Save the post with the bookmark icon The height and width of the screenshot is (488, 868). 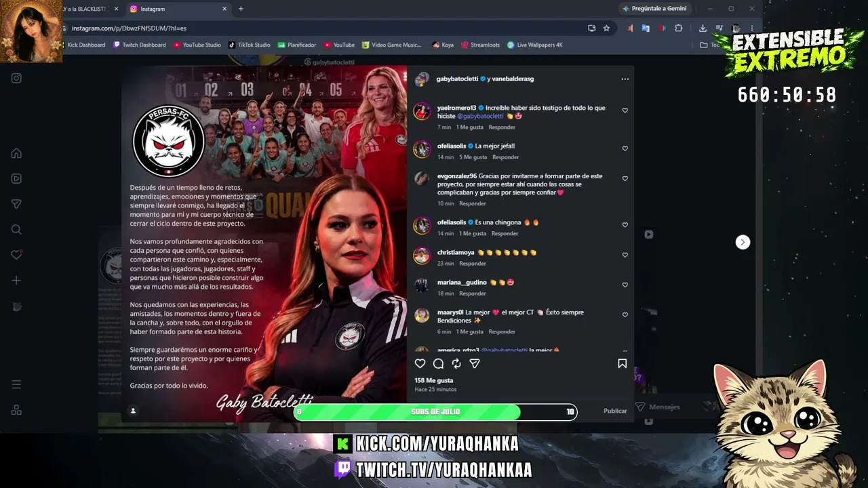point(622,364)
